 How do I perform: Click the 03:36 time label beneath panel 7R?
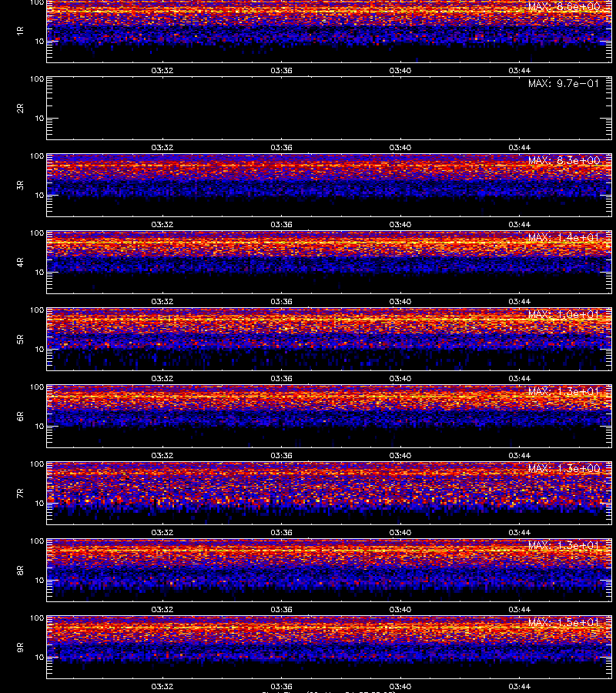point(282,533)
